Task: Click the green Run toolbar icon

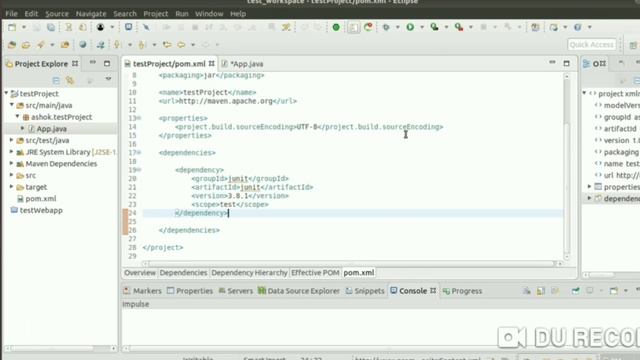Action: (410, 27)
